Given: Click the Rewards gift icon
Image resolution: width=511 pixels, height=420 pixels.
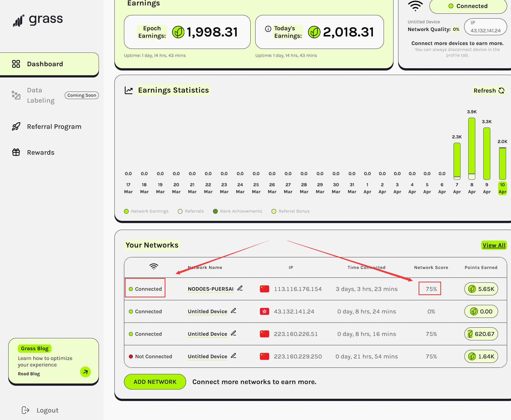Looking at the screenshot, I should [x=16, y=152].
